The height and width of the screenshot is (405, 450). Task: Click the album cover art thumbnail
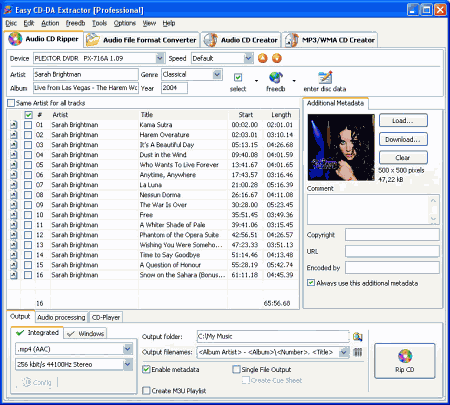coord(341,147)
